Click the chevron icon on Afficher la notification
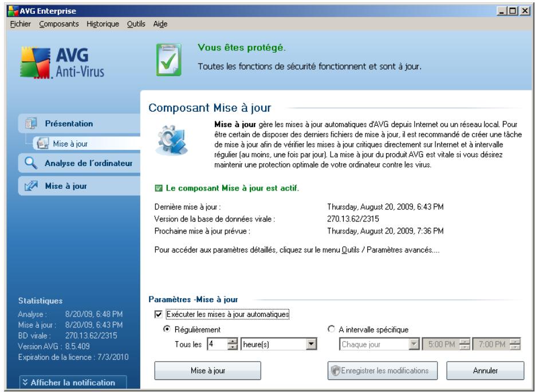 pos(25,382)
